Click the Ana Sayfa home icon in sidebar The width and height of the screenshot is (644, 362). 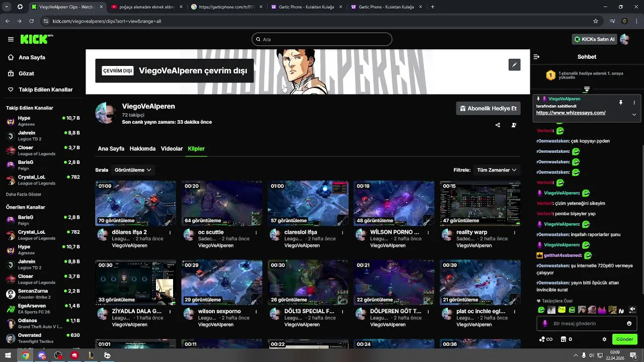[11, 57]
